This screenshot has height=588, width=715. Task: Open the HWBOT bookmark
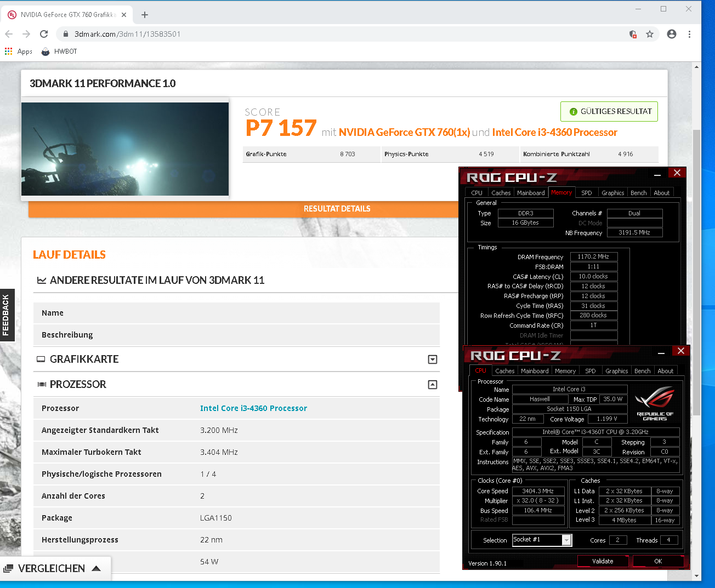point(59,52)
